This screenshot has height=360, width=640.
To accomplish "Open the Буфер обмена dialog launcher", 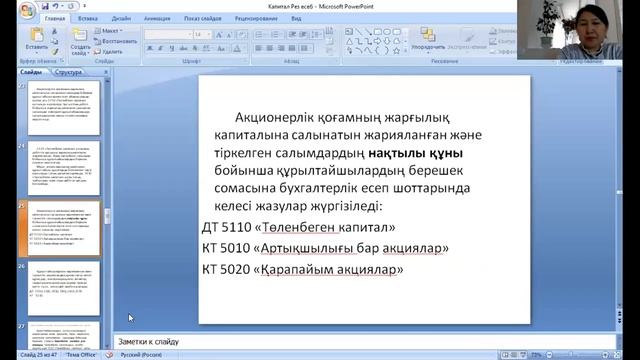I will click(62, 61).
